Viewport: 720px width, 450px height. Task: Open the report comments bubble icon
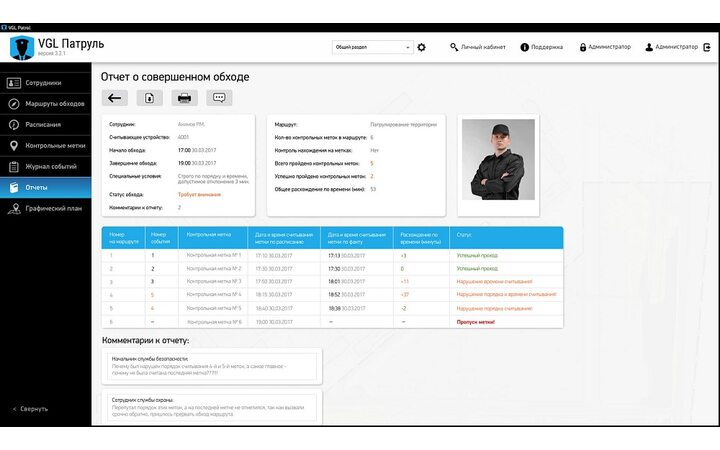[219, 98]
